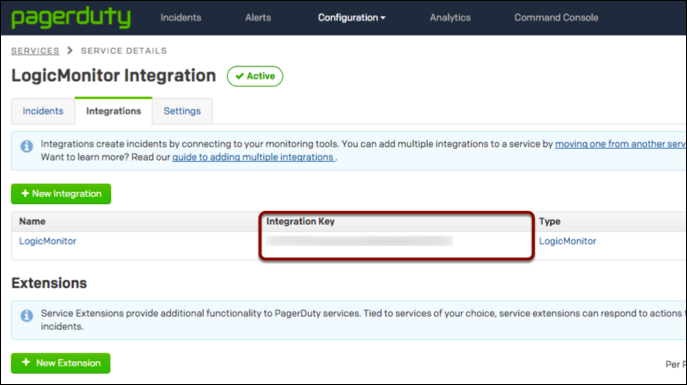Click the info icon in Integrations banner
This screenshot has height=385, width=687.
point(27,146)
